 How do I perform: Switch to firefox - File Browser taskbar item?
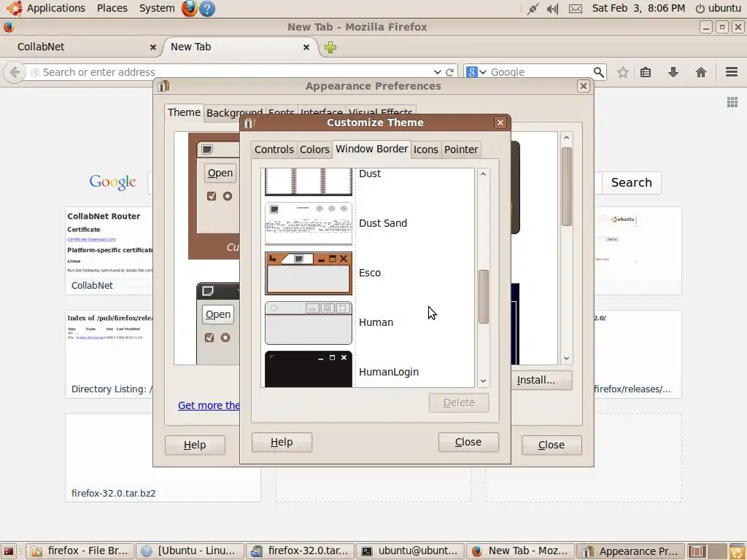(80, 551)
